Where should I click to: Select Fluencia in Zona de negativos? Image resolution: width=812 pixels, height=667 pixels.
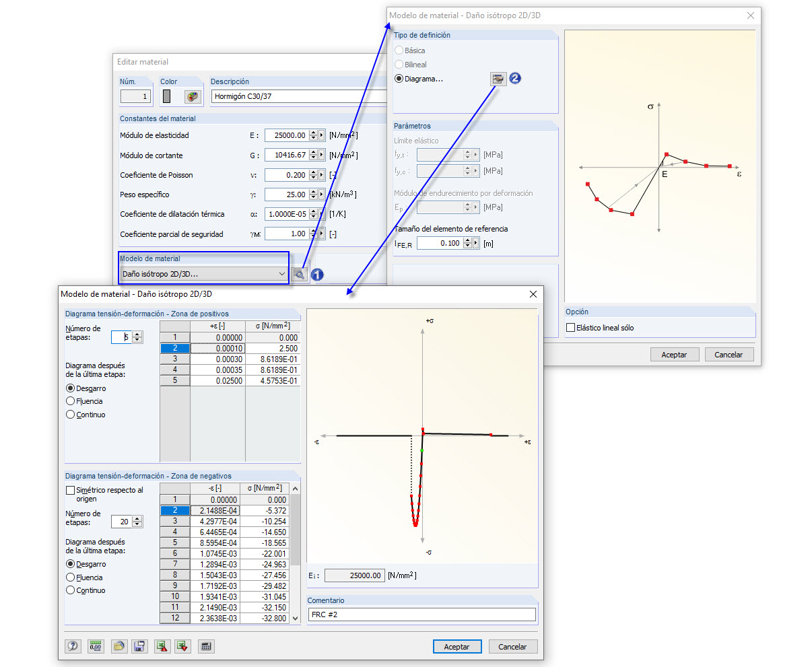pyautogui.click(x=70, y=577)
